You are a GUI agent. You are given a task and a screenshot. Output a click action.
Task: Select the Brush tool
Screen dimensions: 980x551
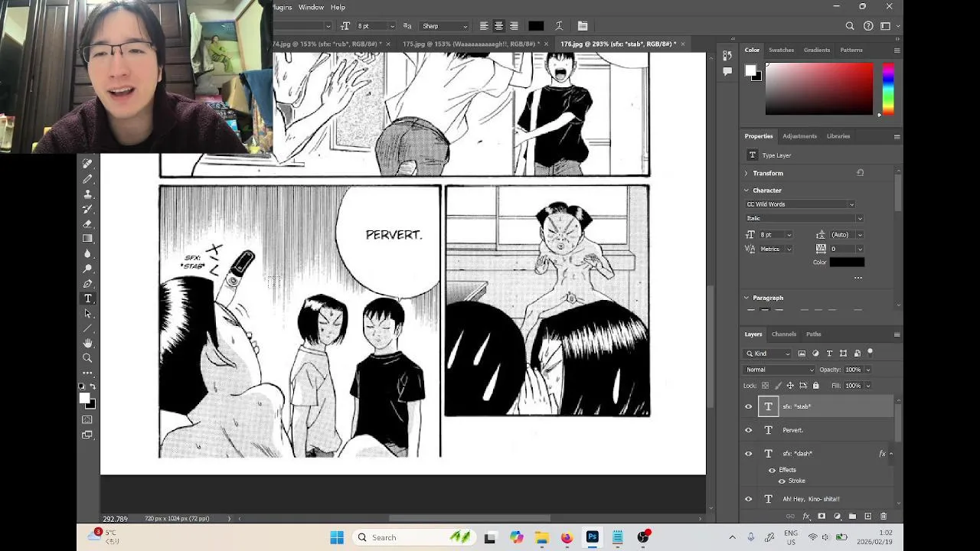point(87,179)
